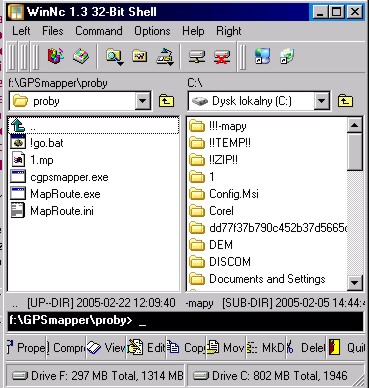Select the Config.Msi folder
Screen dimensions: 369x388
pos(234,194)
